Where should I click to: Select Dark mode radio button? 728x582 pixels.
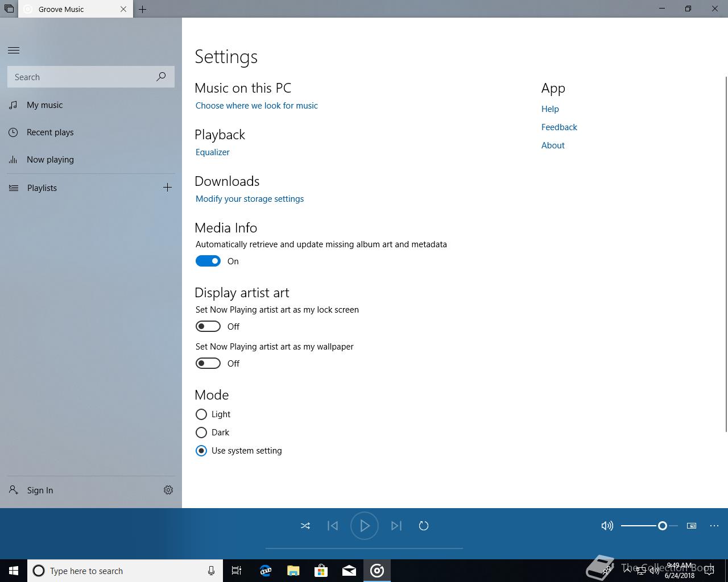click(201, 433)
